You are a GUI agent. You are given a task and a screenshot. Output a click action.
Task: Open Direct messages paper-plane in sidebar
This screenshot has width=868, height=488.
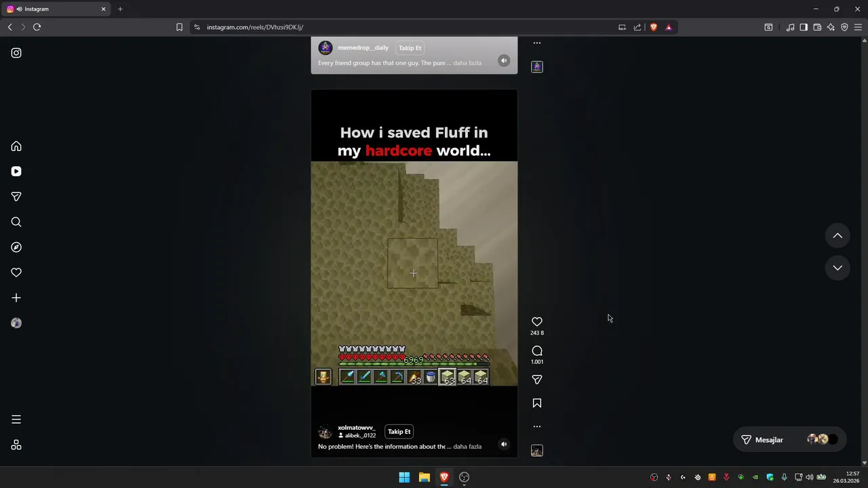pyautogui.click(x=16, y=197)
